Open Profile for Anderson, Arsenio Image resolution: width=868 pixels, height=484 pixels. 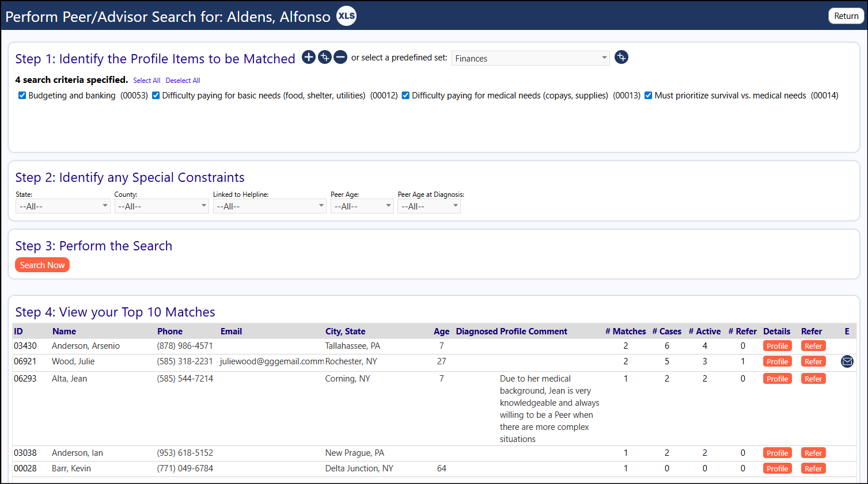pyautogui.click(x=777, y=346)
